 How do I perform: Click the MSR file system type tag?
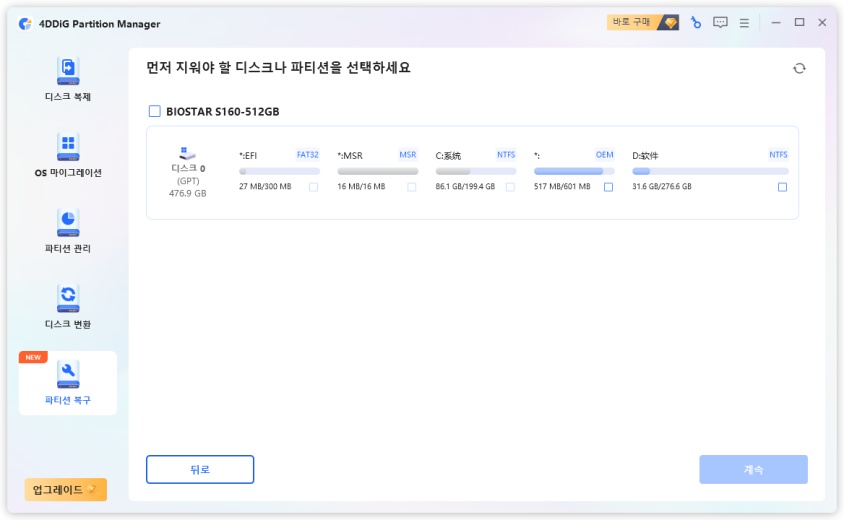(407, 155)
